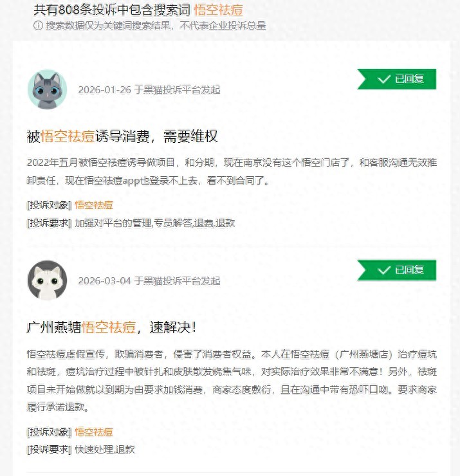Viewport: 460px width, 476px height.
Task: Click the orange 悟空祛痘 search keyword in header
Action: [218, 10]
